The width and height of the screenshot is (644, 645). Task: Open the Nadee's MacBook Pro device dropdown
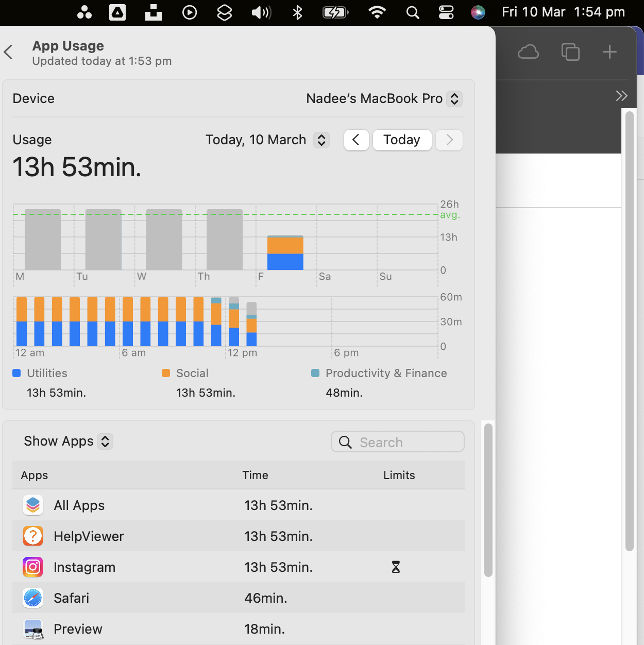tap(384, 98)
